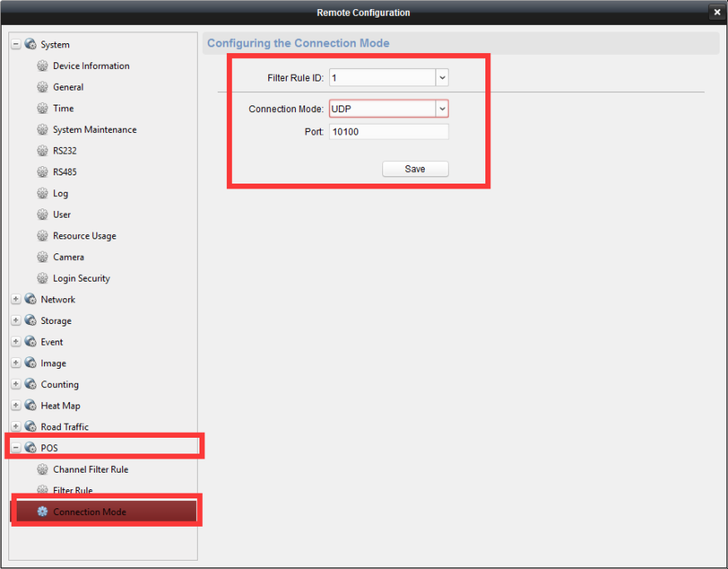The width and height of the screenshot is (728, 569).
Task: Collapse the POS tree node
Action: 16,448
